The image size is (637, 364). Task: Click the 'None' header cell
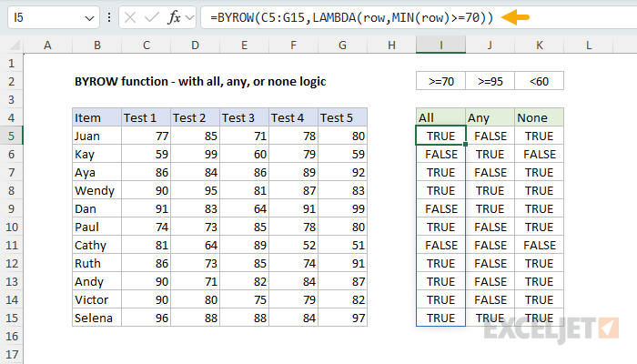539,117
